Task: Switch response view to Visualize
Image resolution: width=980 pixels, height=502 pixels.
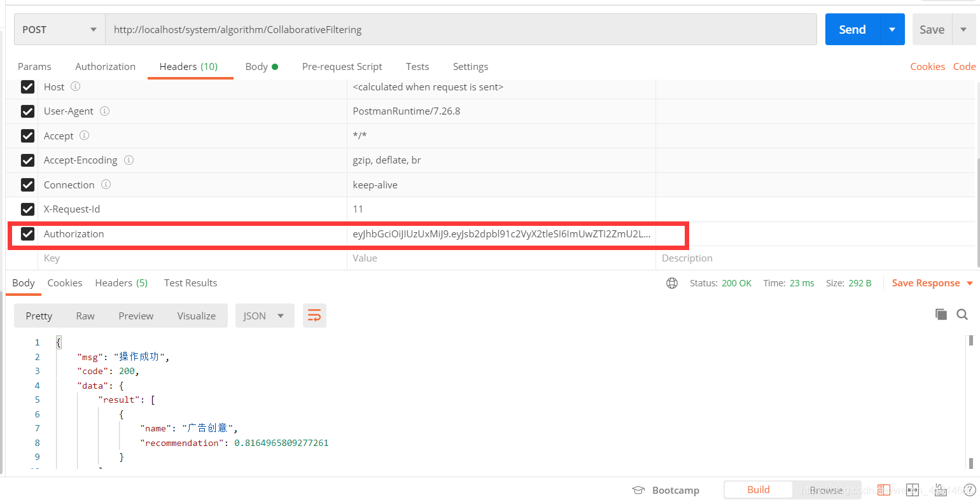Action: [196, 316]
